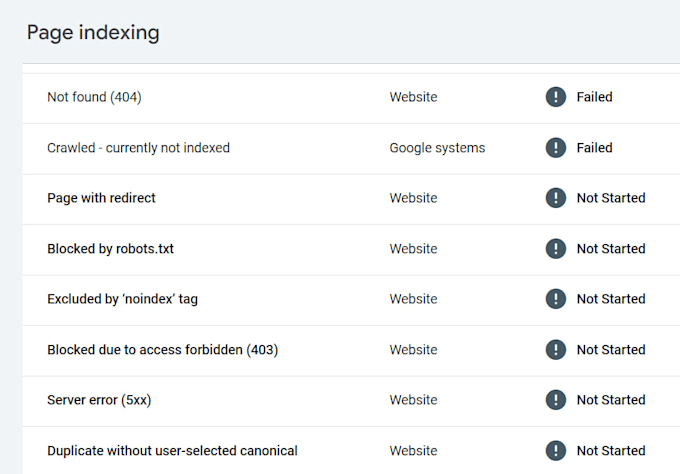Click Website source in Blocked by robots.txt row

tap(413, 249)
